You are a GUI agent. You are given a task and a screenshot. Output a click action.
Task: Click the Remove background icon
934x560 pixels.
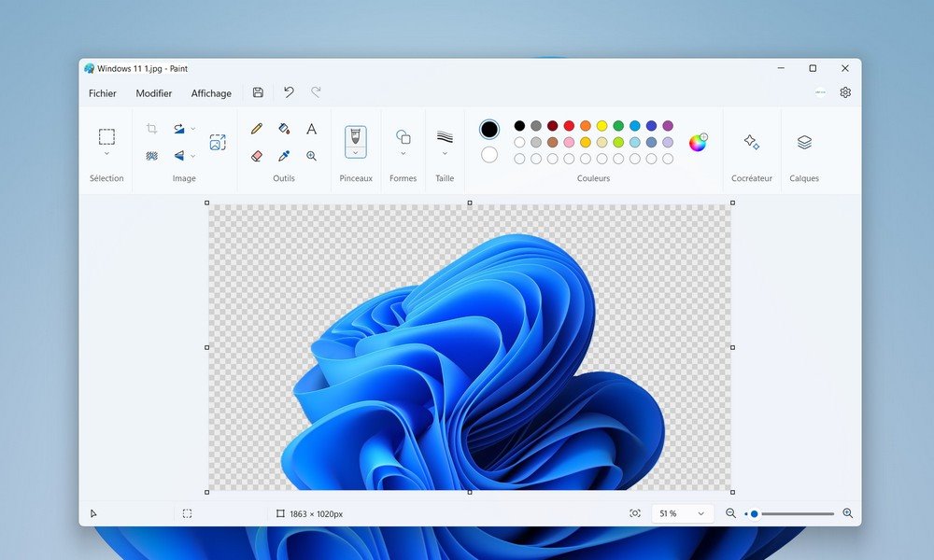(151, 156)
